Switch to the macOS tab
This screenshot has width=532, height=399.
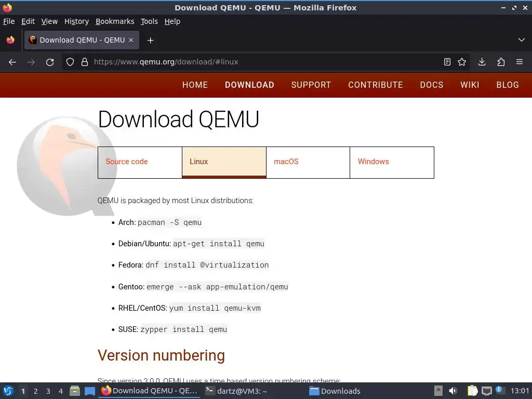point(308,163)
